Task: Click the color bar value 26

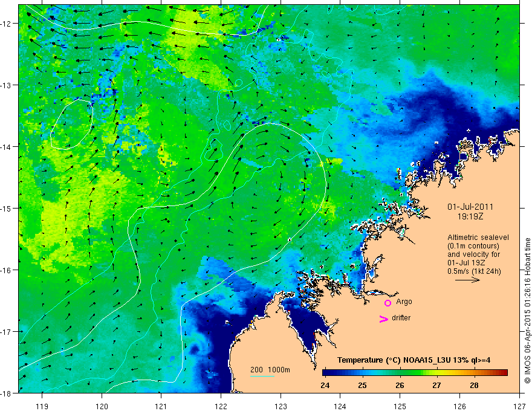Action: click(x=400, y=385)
